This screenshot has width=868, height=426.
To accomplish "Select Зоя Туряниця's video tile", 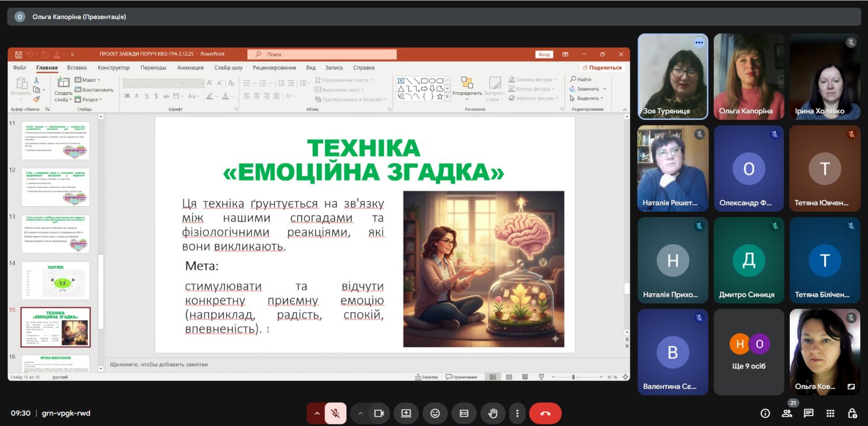I will (x=673, y=76).
